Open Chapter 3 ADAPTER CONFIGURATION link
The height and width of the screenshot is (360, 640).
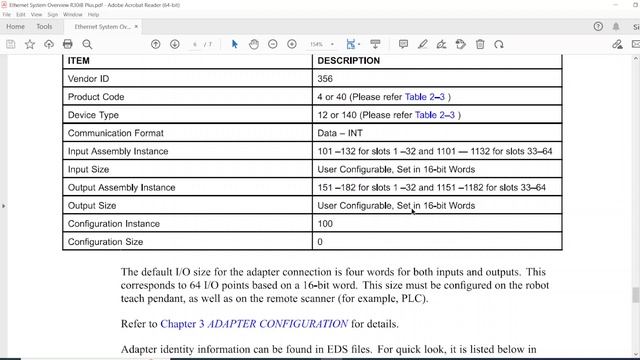pos(254,324)
